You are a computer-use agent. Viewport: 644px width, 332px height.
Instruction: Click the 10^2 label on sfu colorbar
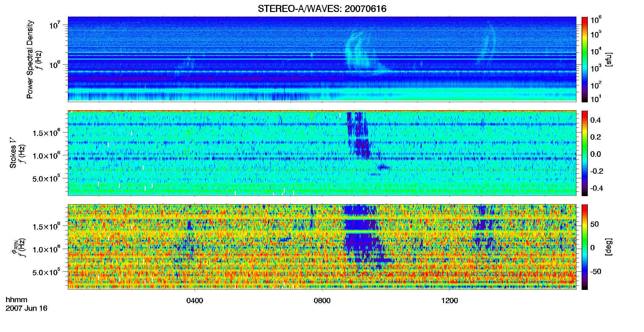point(596,85)
